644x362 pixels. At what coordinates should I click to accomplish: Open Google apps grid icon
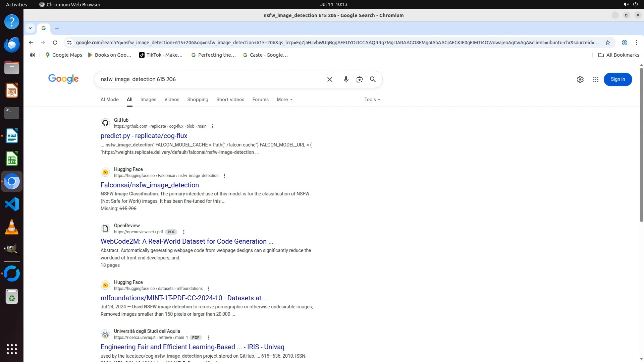595,79
